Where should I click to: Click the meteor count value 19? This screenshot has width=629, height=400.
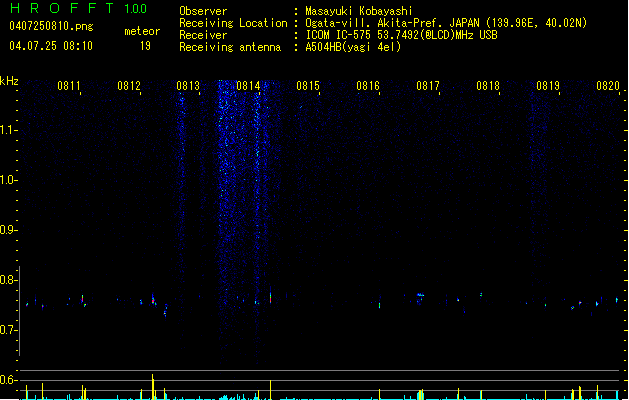[x=145, y=46]
